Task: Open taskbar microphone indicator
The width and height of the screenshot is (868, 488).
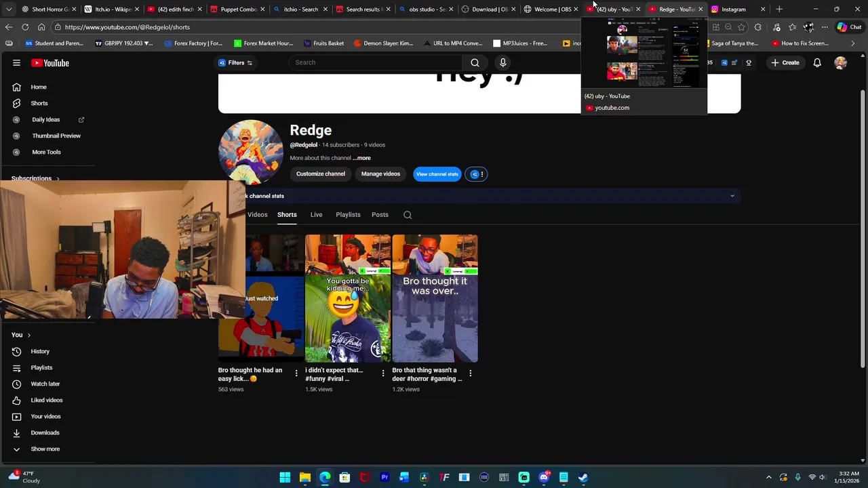Action: tap(797, 477)
